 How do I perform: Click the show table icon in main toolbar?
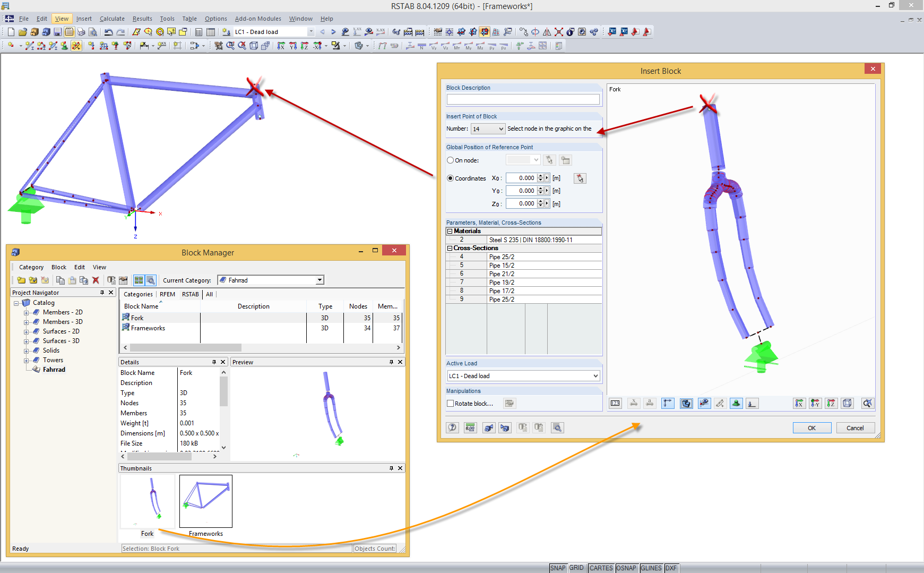[210, 32]
